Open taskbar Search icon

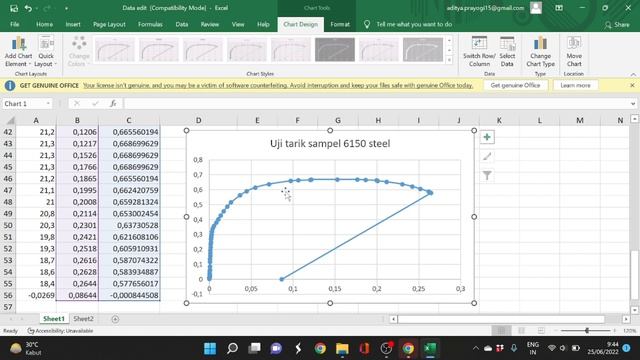click(x=232, y=349)
